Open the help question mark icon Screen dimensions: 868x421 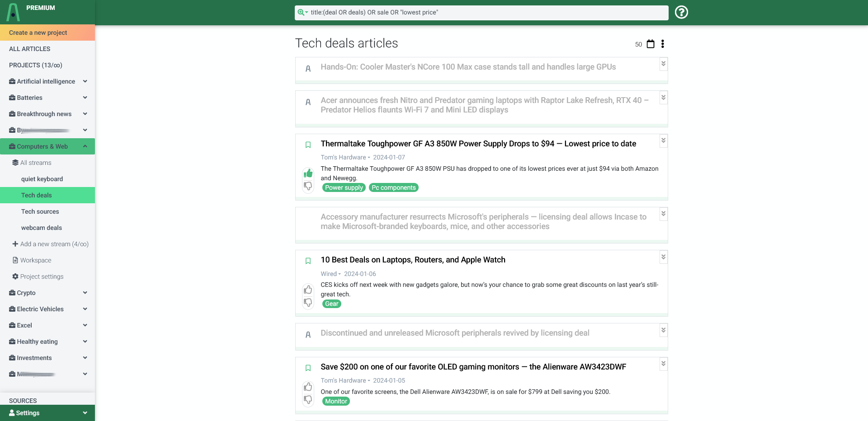pyautogui.click(x=681, y=12)
